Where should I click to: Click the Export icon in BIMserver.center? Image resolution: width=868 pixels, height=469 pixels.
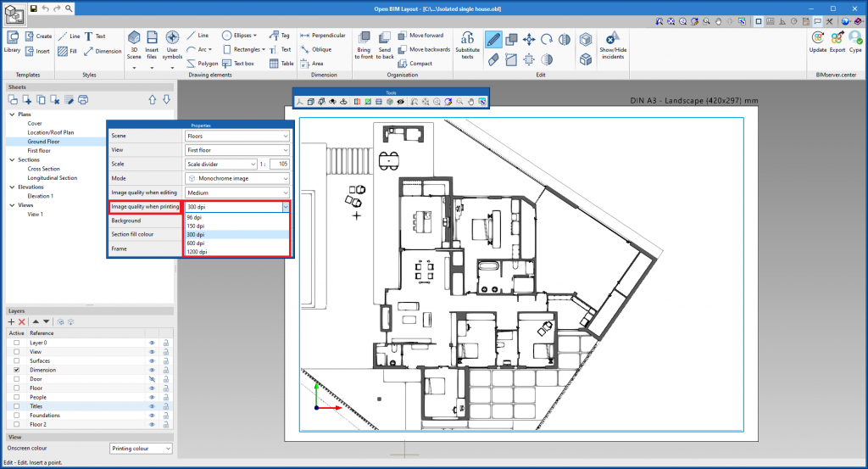coord(837,41)
